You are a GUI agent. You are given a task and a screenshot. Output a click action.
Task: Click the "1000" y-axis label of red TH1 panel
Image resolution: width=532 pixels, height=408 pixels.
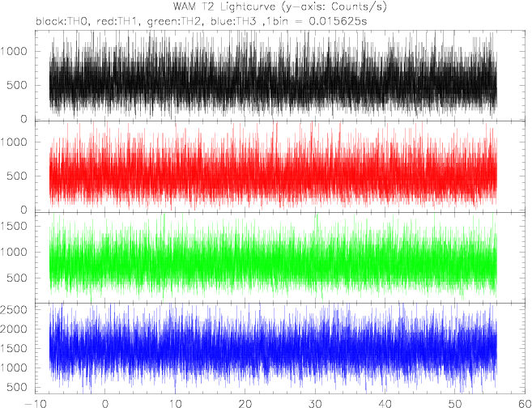tap(14, 142)
